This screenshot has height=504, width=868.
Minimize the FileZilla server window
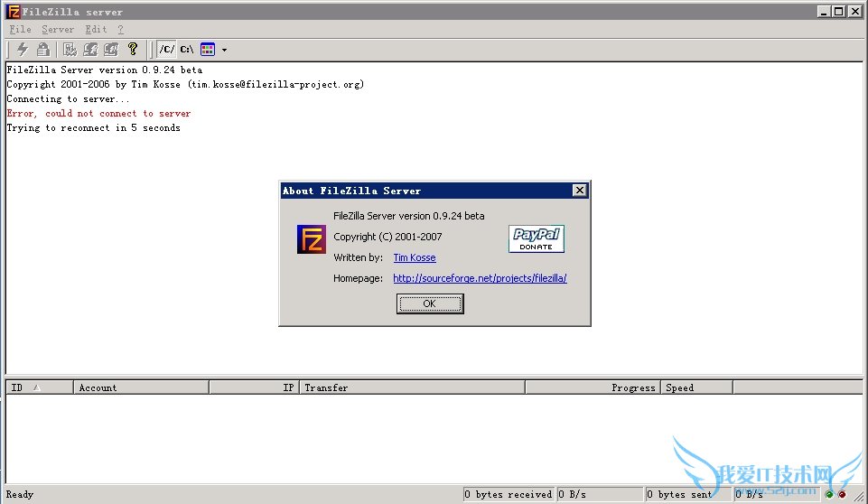click(x=824, y=11)
